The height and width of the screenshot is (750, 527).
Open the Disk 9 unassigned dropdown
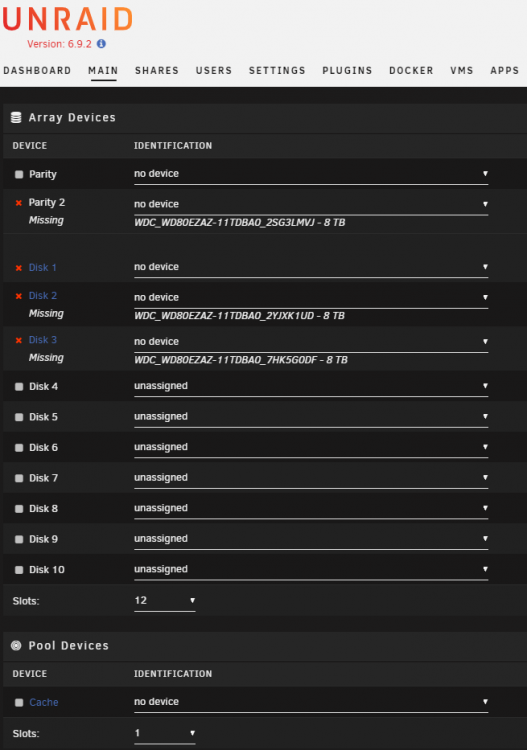coord(311,539)
